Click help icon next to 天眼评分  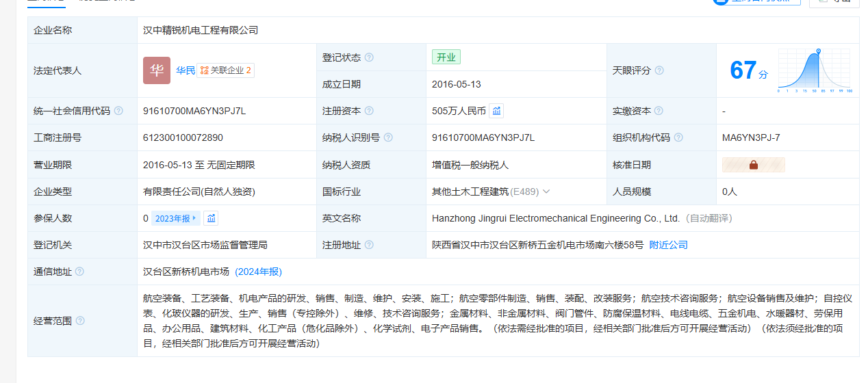coord(659,70)
